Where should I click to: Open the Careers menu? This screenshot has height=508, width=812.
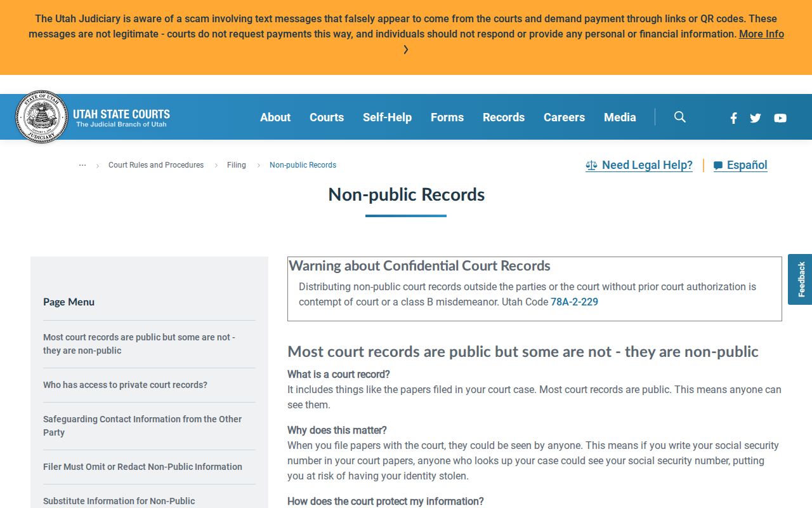[564, 117]
